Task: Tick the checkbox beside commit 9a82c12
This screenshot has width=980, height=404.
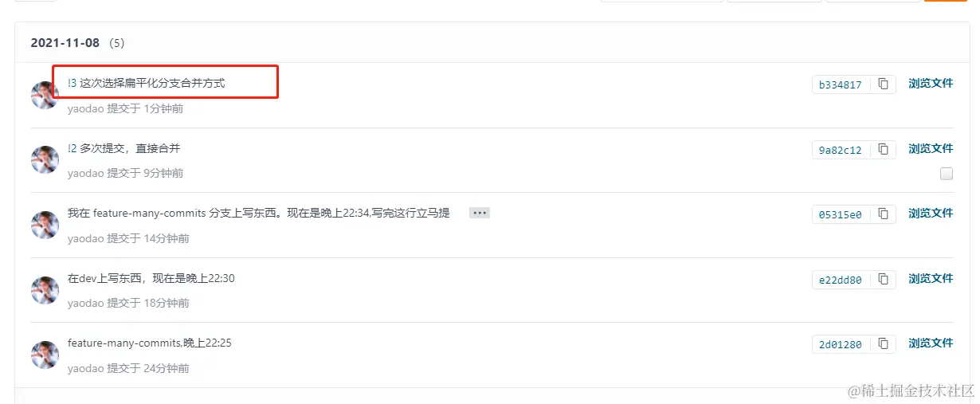Action: coord(947,174)
